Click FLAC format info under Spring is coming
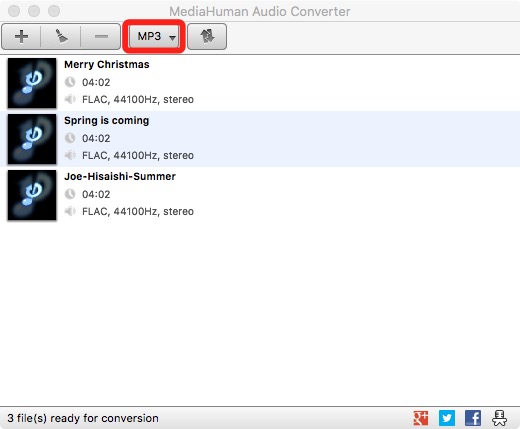Viewport: 520px width, 429px height. [x=138, y=155]
